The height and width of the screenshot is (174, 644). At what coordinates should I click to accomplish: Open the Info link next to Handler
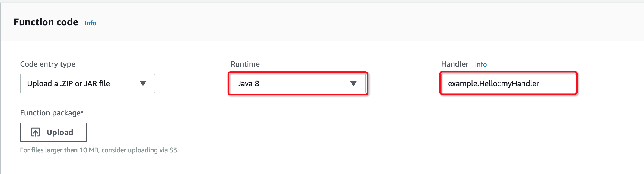481,65
